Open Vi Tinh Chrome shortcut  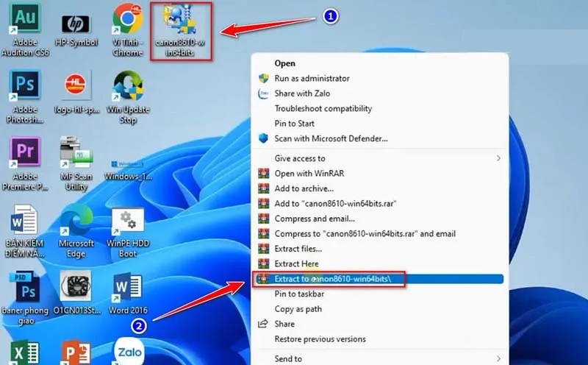click(127, 31)
